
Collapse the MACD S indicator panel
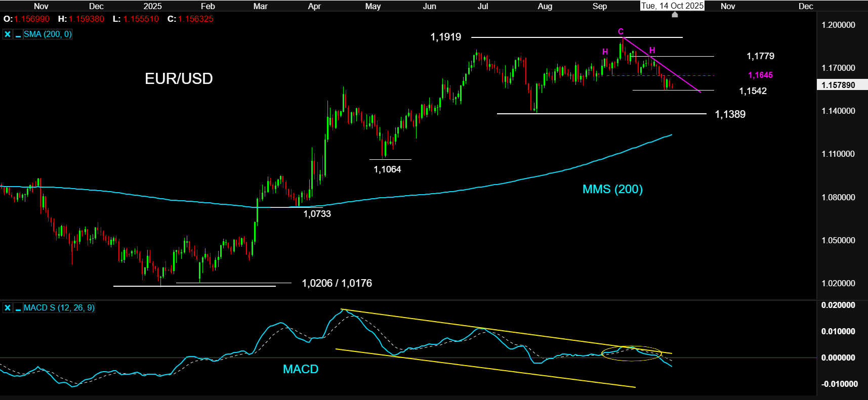(18, 308)
